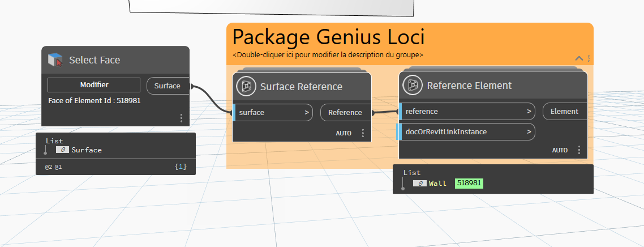644x247 pixels.
Task: Select the Package Genius Loci group title
Action: 329,37
